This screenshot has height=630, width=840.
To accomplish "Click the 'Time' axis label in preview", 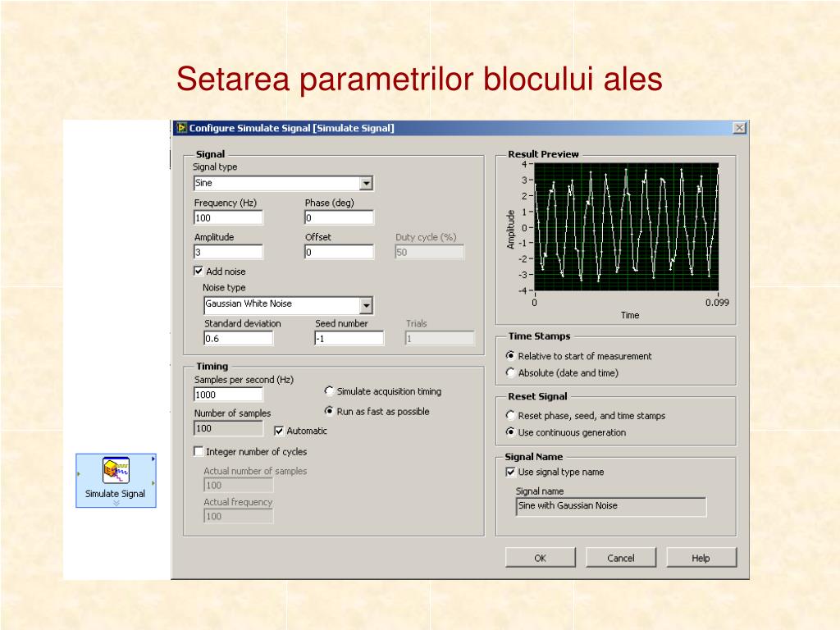I will click(x=630, y=316).
